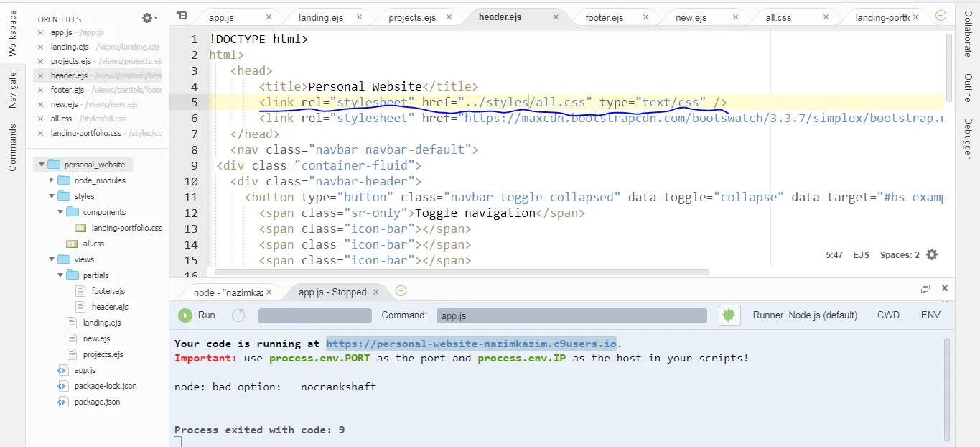Open the Runner: Node.js (default) selector
The image size is (980, 447).
point(805,315)
